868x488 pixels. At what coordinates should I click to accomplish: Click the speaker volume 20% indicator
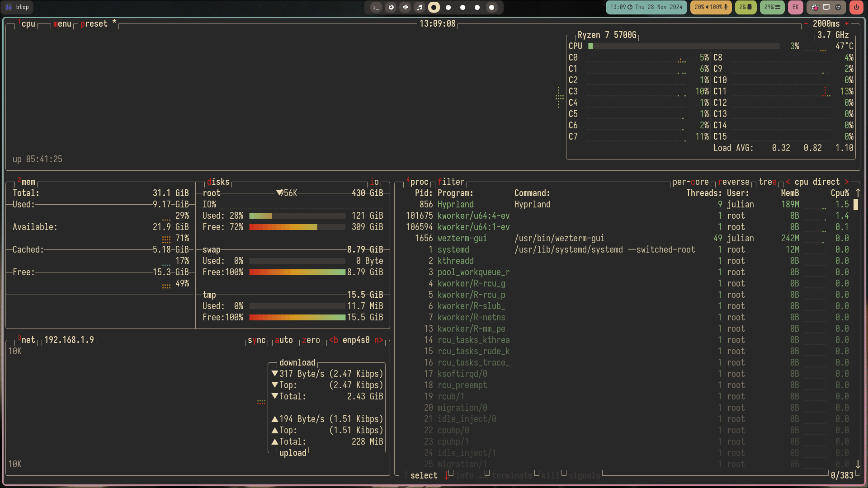[x=701, y=7]
